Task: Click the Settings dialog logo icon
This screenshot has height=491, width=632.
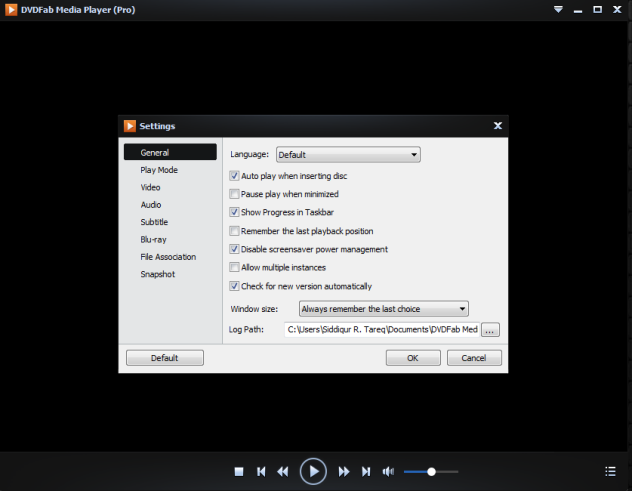Action: pyautogui.click(x=130, y=126)
